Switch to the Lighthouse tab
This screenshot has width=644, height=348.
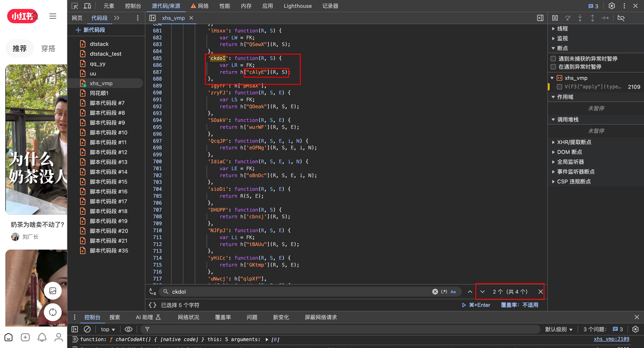[297, 6]
